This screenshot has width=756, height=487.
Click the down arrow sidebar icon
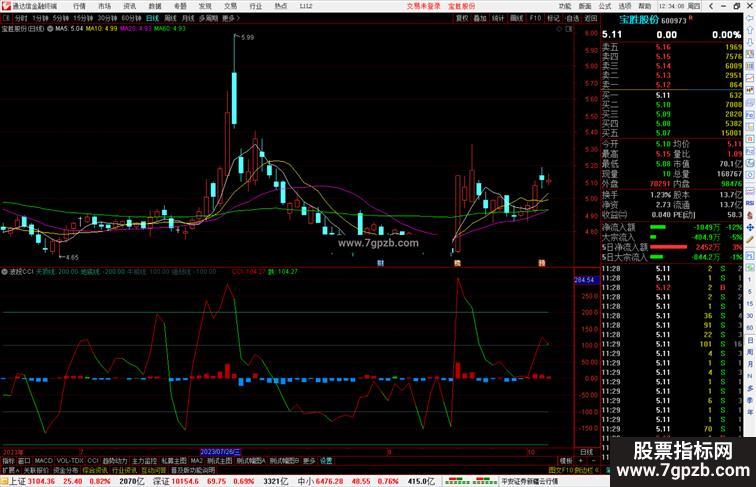750,42
